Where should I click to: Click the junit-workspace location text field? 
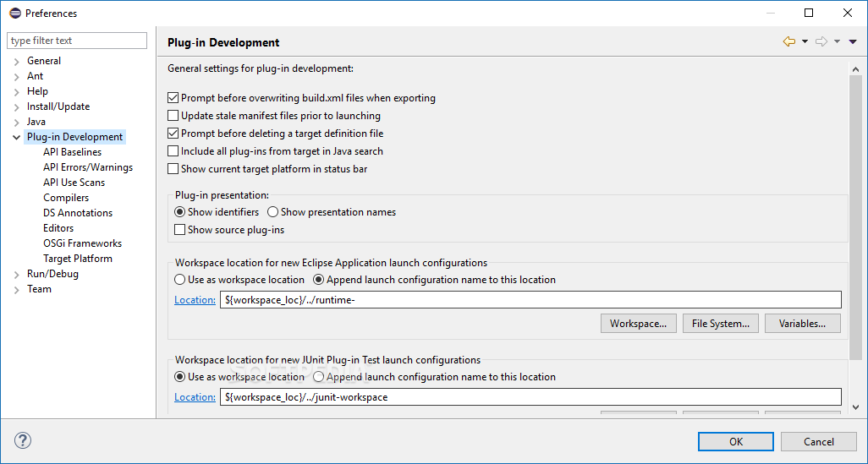530,397
